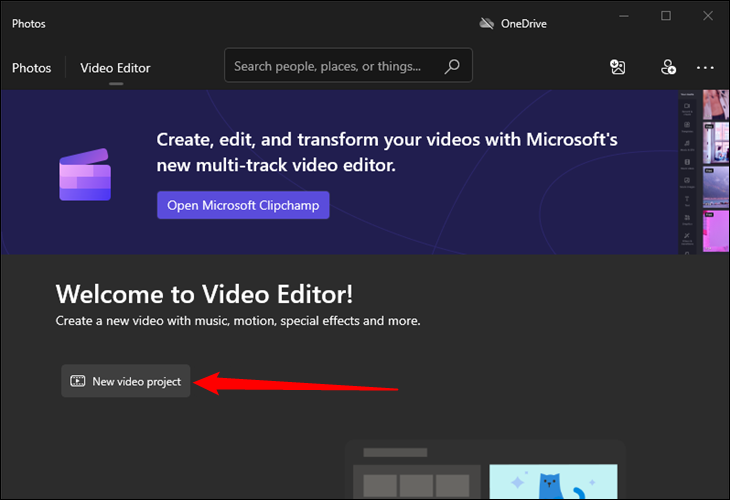730x500 pixels.
Task: Click the OneDrive text label
Action: (x=525, y=23)
